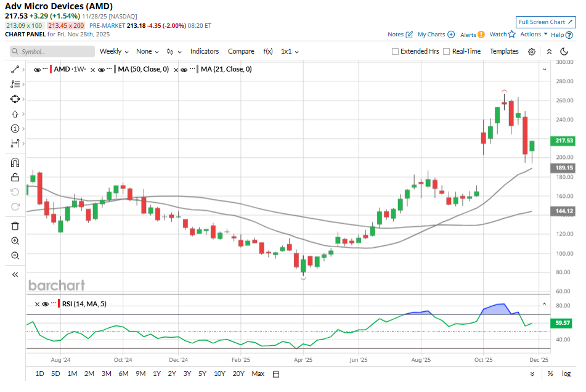The width and height of the screenshot is (586, 392).
Task: Open the Templates menu
Action: (x=504, y=51)
